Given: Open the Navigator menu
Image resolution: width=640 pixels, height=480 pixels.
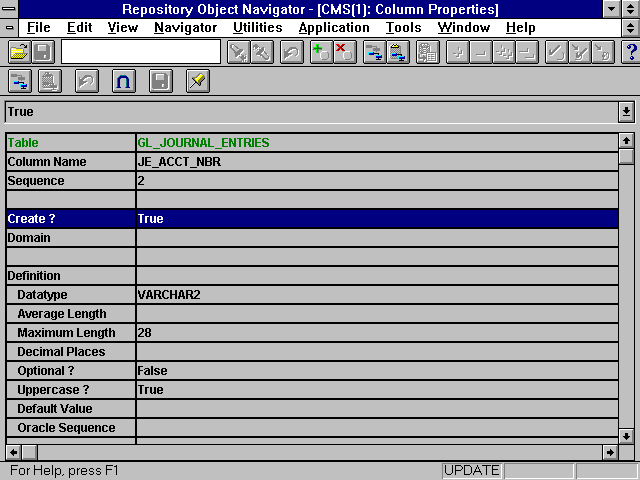Looking at the screenshot, I should click(185, 28).
